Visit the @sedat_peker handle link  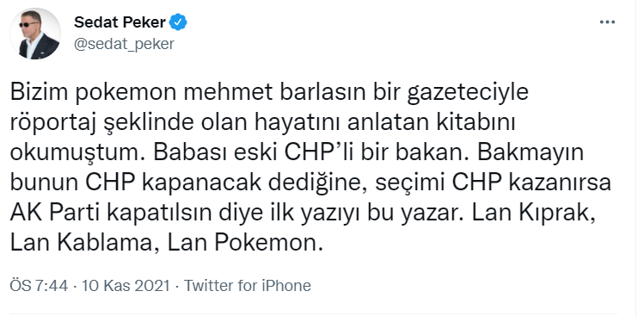[x=124, y=44]
